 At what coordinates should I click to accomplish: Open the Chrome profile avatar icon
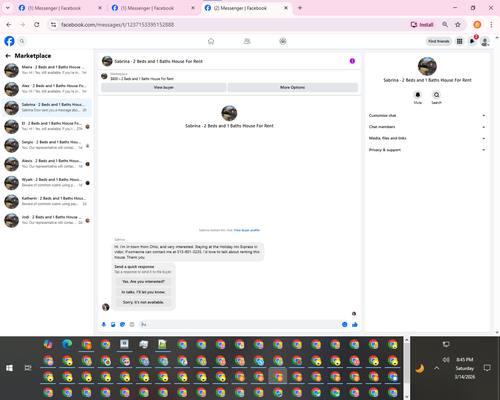(x=477, y=25)
